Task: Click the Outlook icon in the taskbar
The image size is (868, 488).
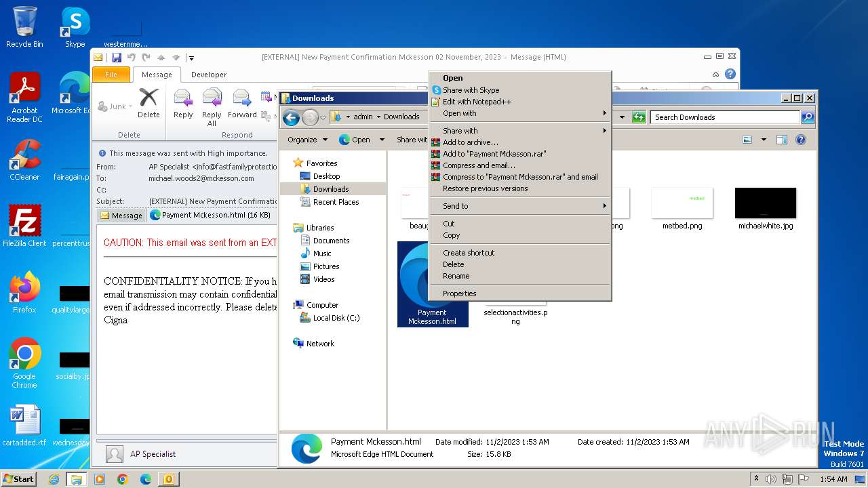Action: [x=168, y=479]
